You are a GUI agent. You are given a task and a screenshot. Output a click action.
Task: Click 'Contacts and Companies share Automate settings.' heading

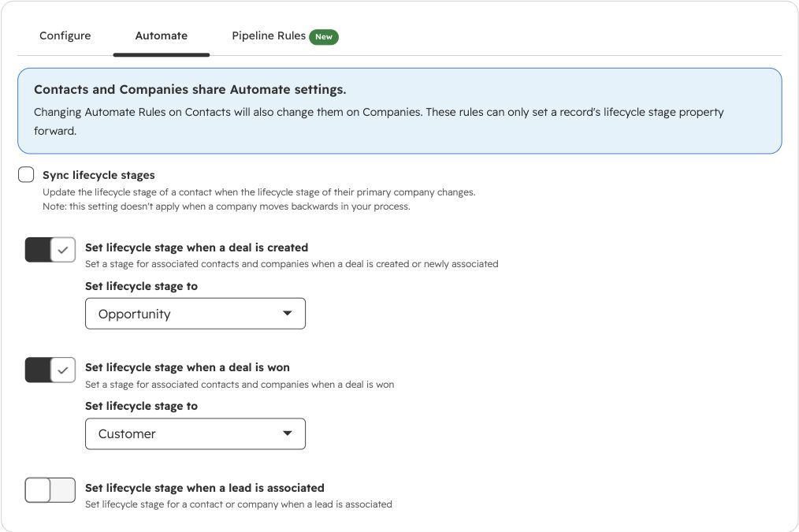[190, 90]
